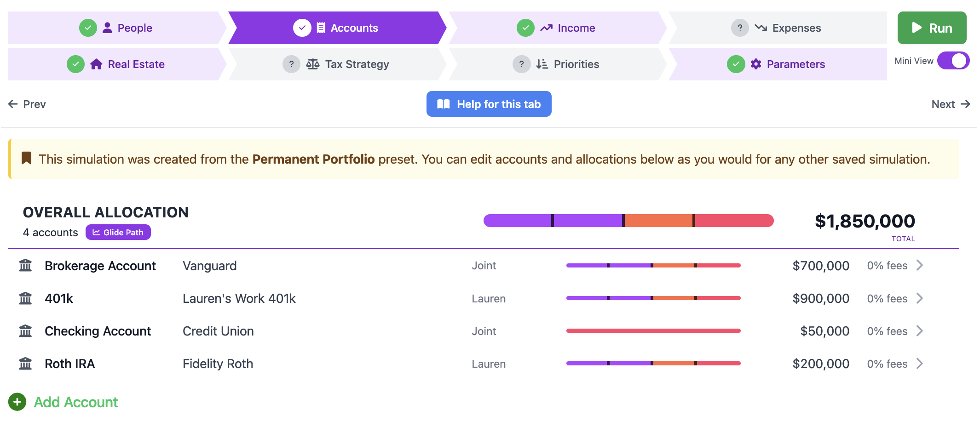
Task: Run the simulation
Action: point(932,28)
